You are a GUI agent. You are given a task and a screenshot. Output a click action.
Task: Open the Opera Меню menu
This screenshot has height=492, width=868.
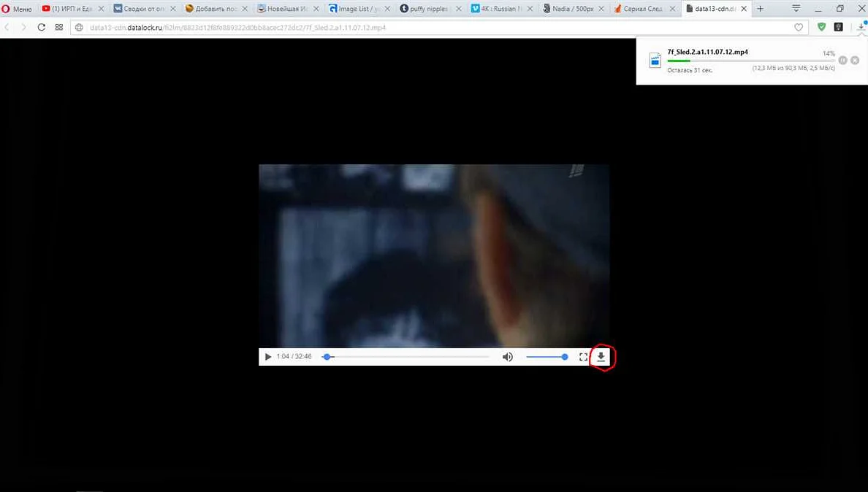point(17,9)
